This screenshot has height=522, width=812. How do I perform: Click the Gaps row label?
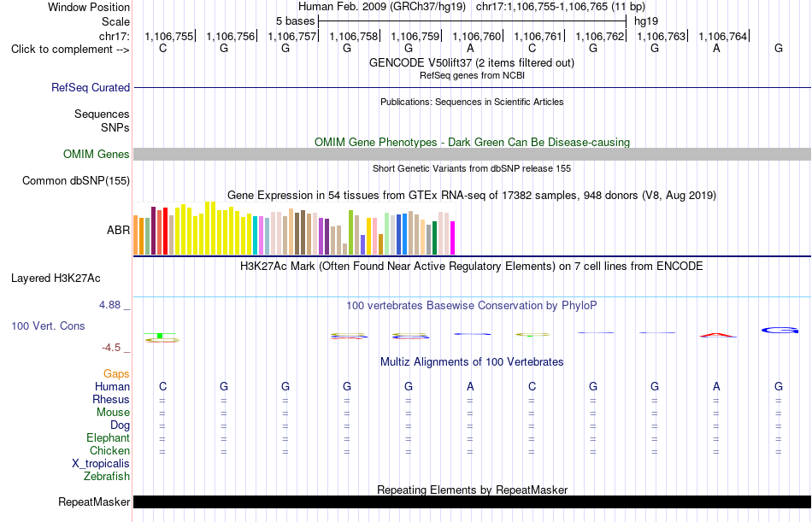click(116, 374)
